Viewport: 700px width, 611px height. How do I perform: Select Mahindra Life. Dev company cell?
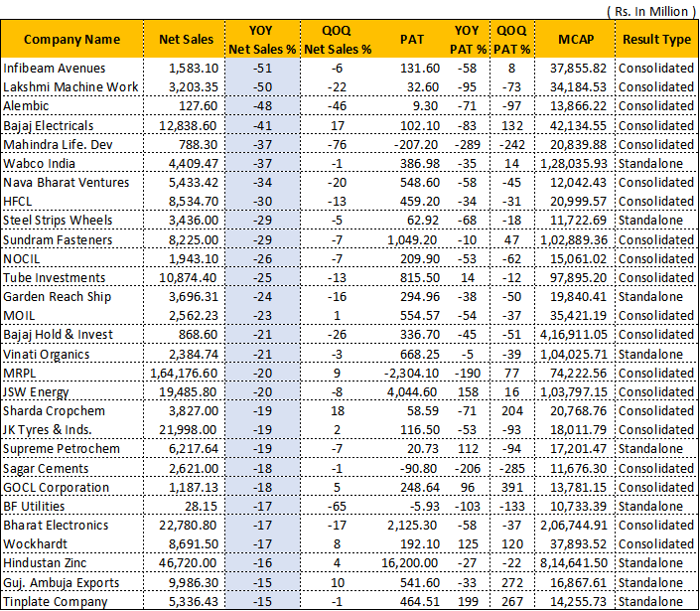[x=58, y=145]
